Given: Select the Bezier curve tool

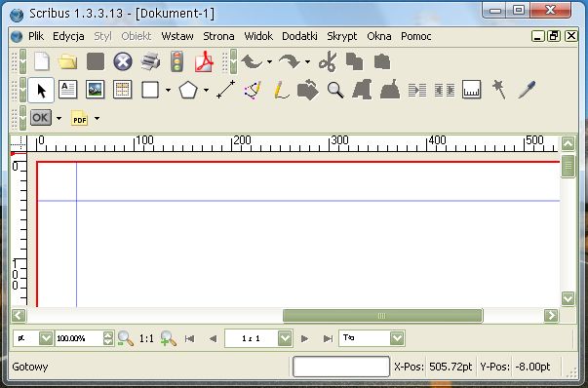Looking at the screenshot, I should click(x=253, y=90).
